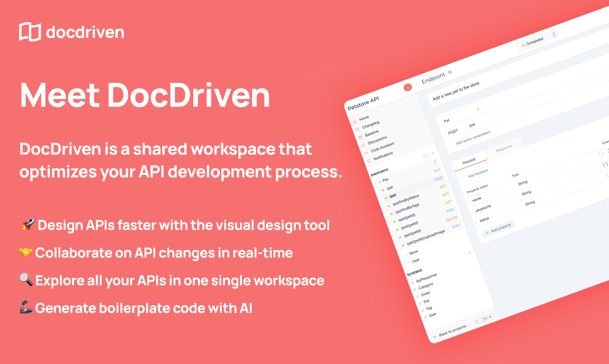Click the expand-all arrows icon above Endpoints
This screenshot has width=609, height=364.
pos(425,156)
